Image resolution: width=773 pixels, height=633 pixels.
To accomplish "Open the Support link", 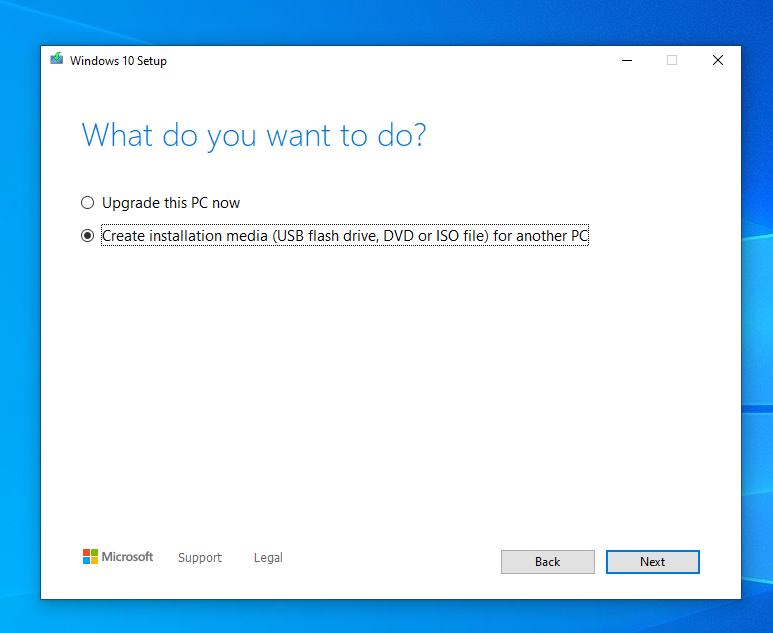I will click(x=200, y=558).
